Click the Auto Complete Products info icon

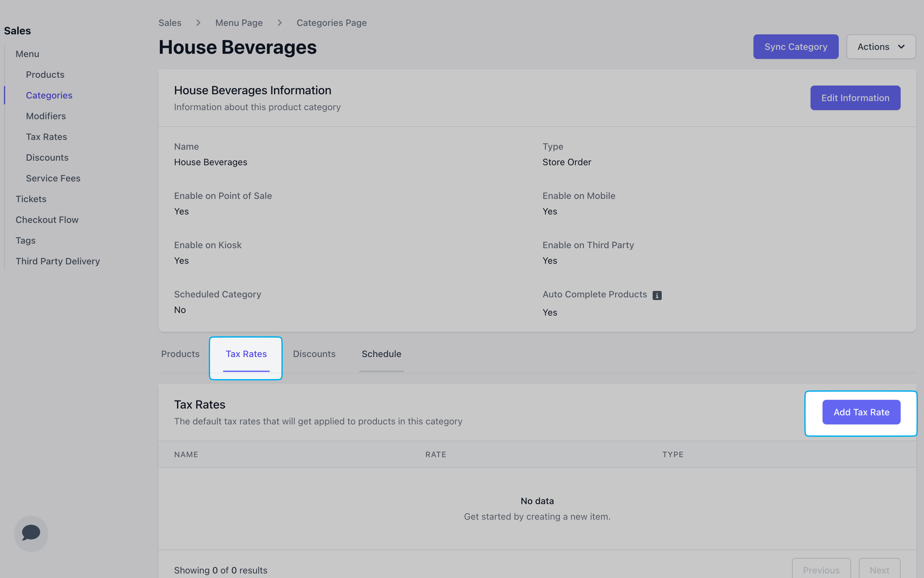pos(657,295)
